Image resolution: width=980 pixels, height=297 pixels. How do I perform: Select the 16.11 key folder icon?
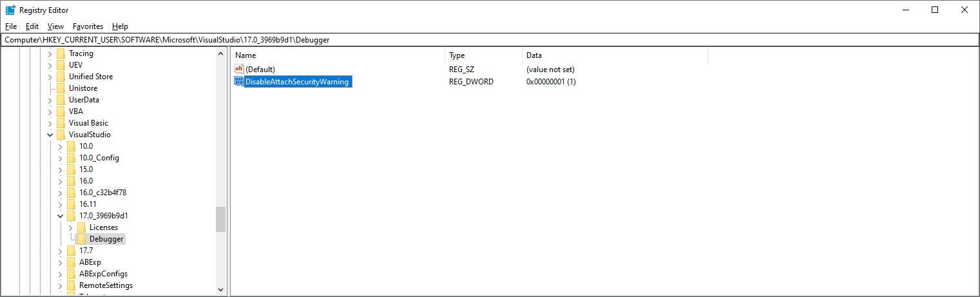[72, 204]
